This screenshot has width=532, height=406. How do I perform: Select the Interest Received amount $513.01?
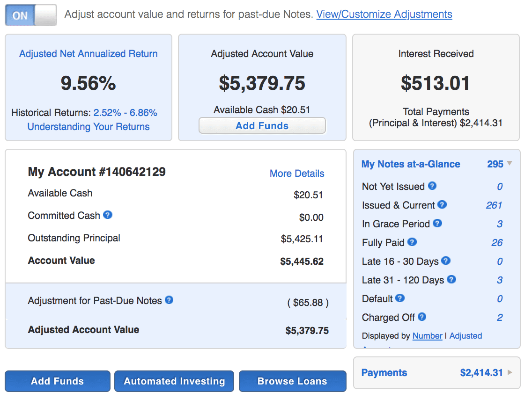click(436, 83)
